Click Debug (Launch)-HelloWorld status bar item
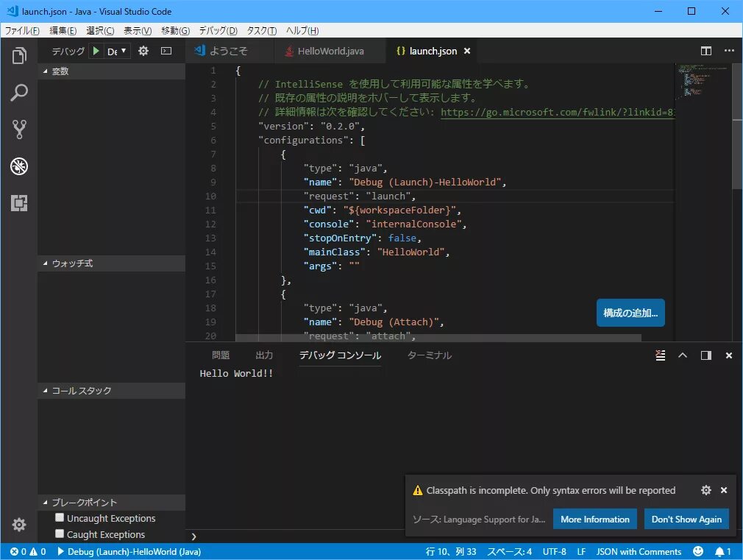The height and width of the screenshot is (560, 743). (129, 551)
